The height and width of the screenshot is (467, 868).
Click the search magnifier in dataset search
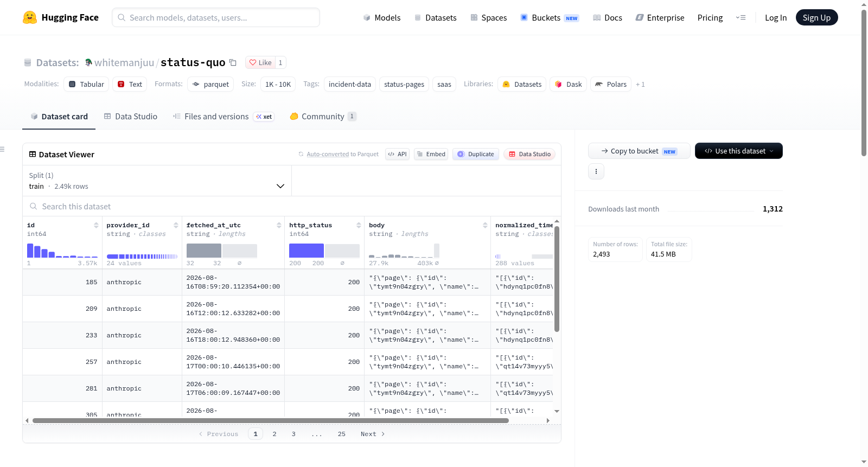(34, 207)
